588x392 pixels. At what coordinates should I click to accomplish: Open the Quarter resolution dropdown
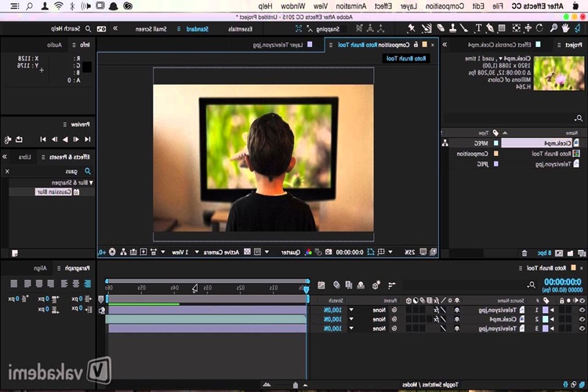pos(284,252)
